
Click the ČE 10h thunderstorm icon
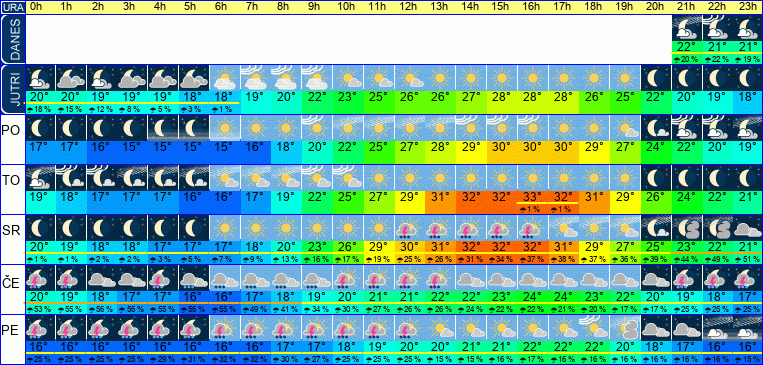tap(348, 278)
